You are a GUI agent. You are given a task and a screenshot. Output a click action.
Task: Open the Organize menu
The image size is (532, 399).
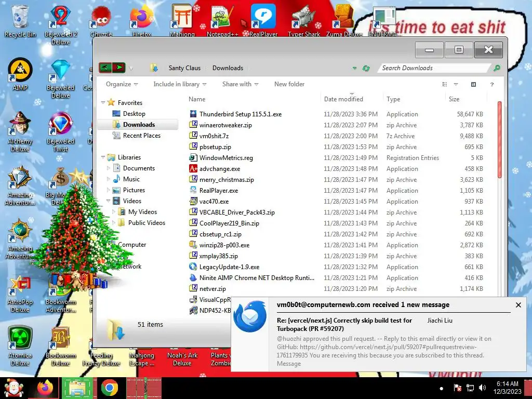(x=122, y=84)
